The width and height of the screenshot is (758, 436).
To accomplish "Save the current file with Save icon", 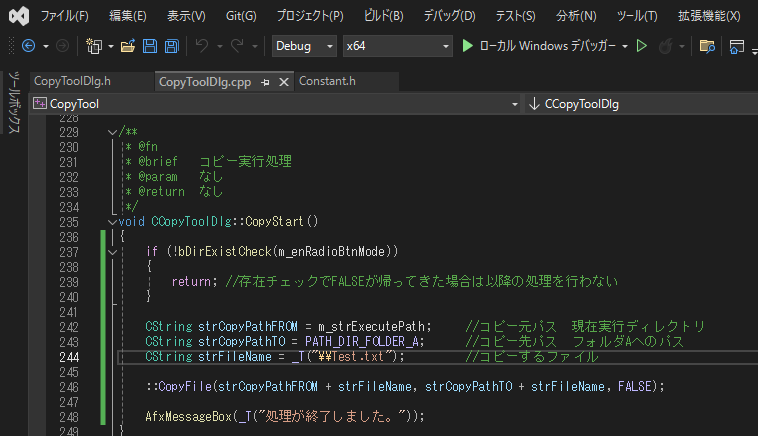I will (149, 46).
